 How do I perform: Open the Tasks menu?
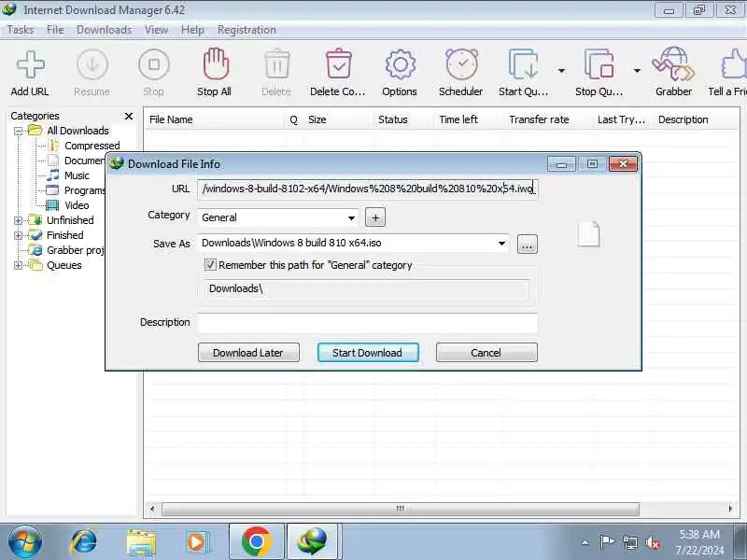coord(21,30)
